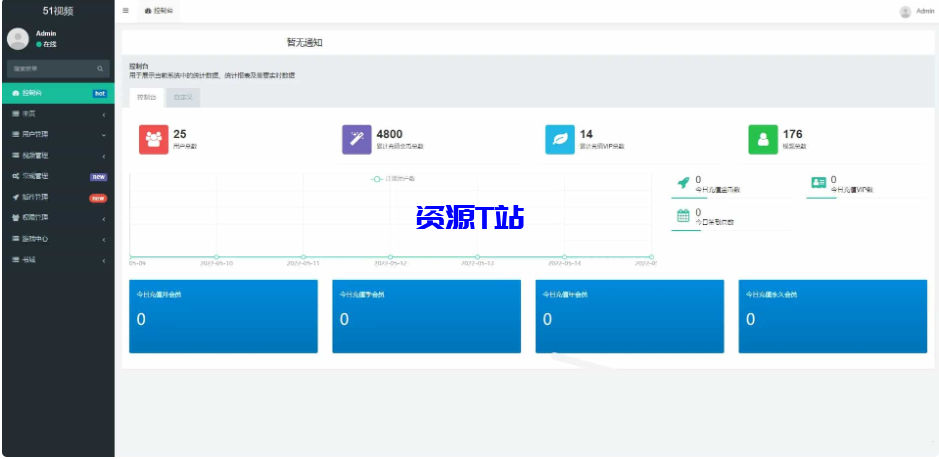This screenshot has height=459, width=939.
Task: Click the group icon in the 权限管理 sidebar row
Action: (x=16, y=218)
